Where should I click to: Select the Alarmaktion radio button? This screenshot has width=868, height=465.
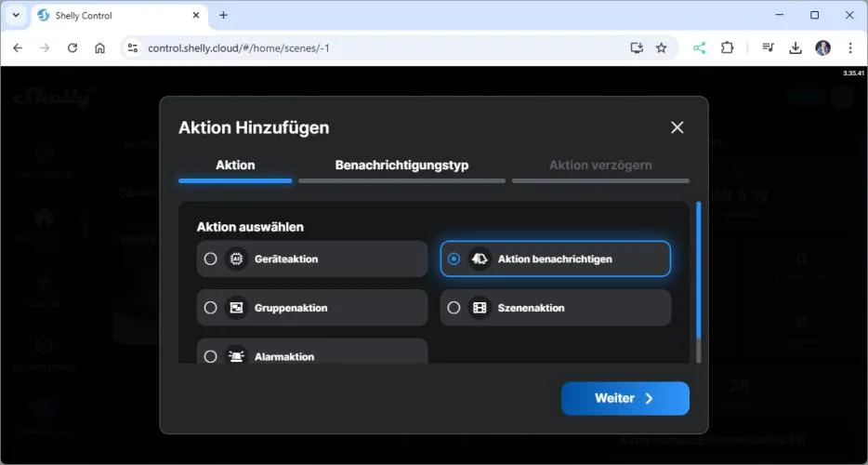[x=210, y=356]
